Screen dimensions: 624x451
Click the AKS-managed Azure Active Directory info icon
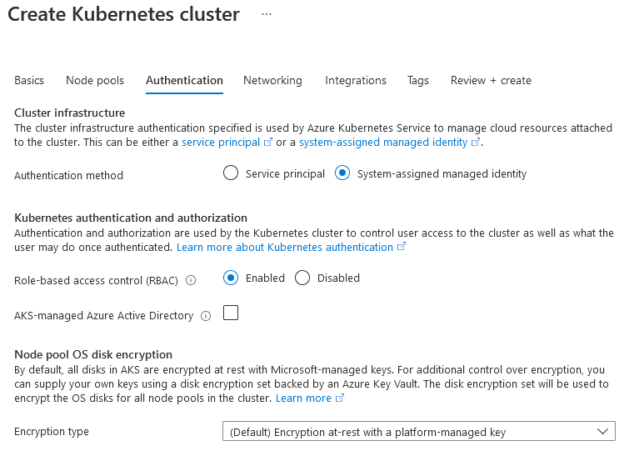[206, 316]
